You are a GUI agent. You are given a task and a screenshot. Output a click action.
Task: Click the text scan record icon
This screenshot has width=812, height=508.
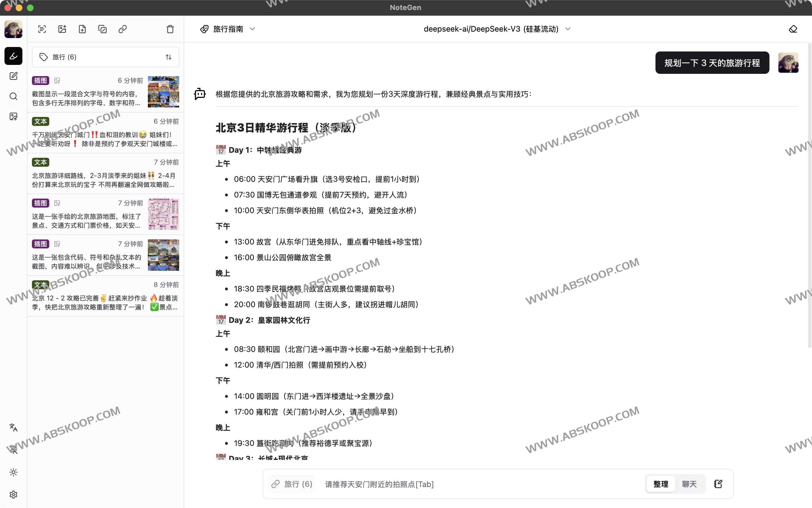tap(42, 29)
